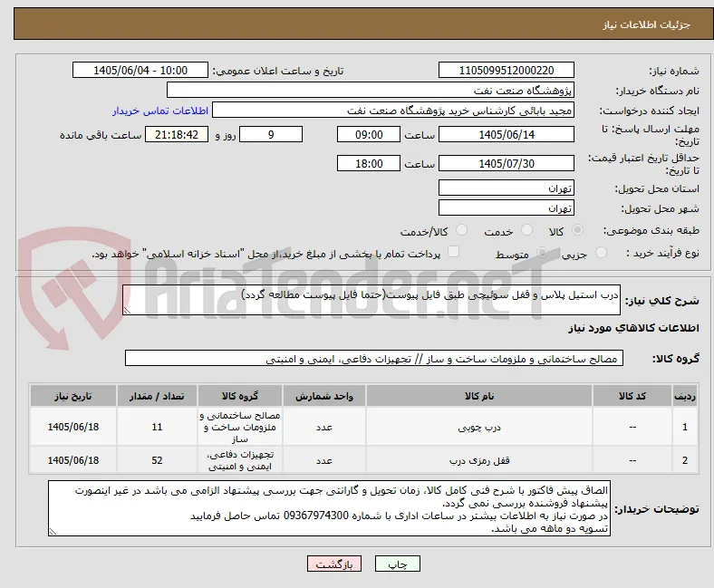This screenshot has width=714, height=588.
Task: Click quantity 52 in row 2
Action: tap(157, 460)
